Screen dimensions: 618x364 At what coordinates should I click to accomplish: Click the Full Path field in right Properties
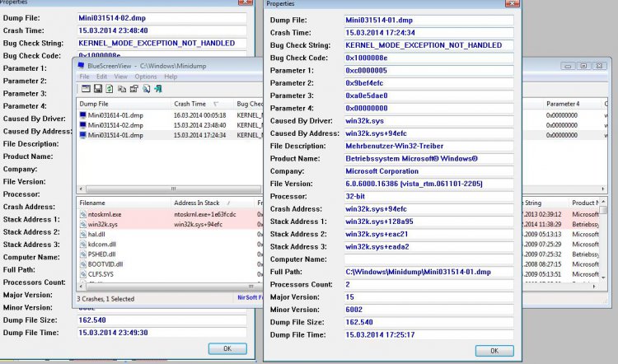pos(428,273)
